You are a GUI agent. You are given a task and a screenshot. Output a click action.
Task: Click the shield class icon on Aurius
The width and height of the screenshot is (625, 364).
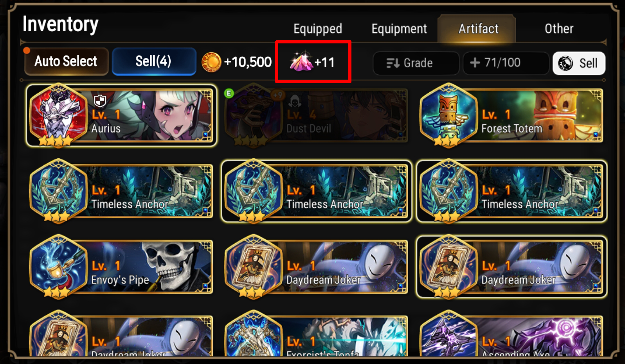pos(100,101)
